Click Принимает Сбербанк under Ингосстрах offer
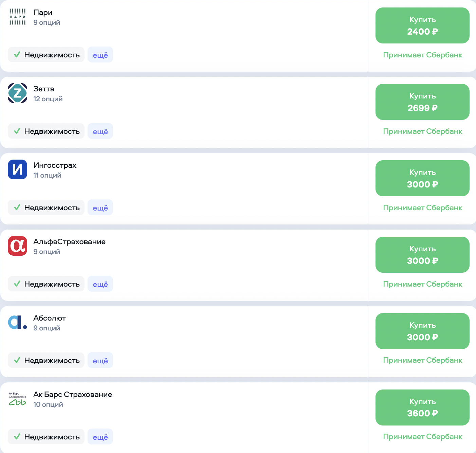 pyautogui.click(x=422, y=207)
